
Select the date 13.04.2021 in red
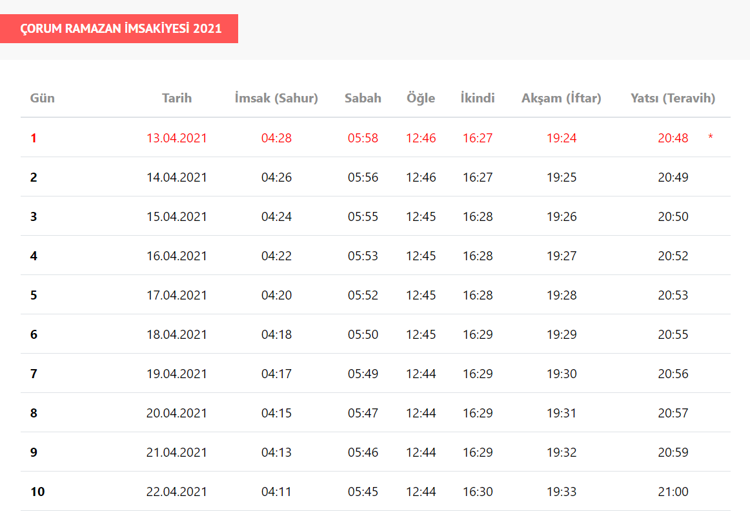point(177,138)
